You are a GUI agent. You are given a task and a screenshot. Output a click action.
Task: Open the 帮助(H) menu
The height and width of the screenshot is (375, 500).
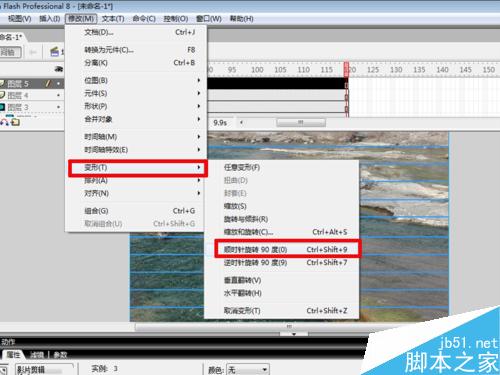241,19
